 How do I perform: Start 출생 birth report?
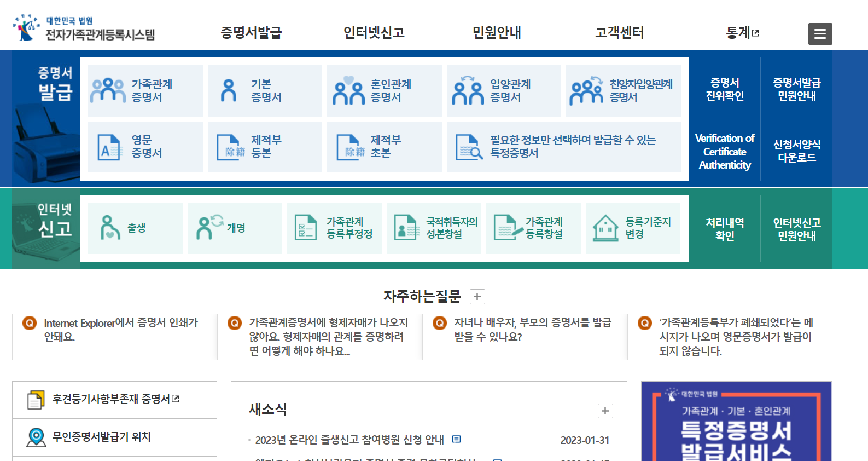135,228
